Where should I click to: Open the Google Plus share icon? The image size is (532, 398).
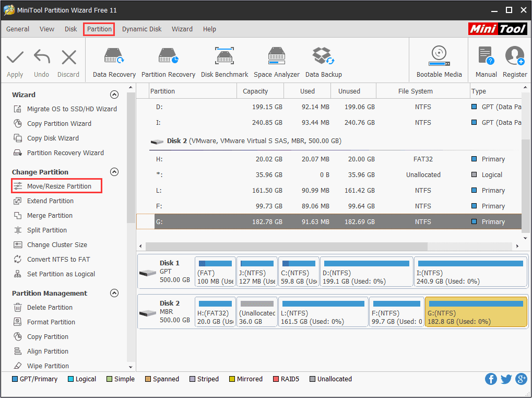tap(521, 379)
